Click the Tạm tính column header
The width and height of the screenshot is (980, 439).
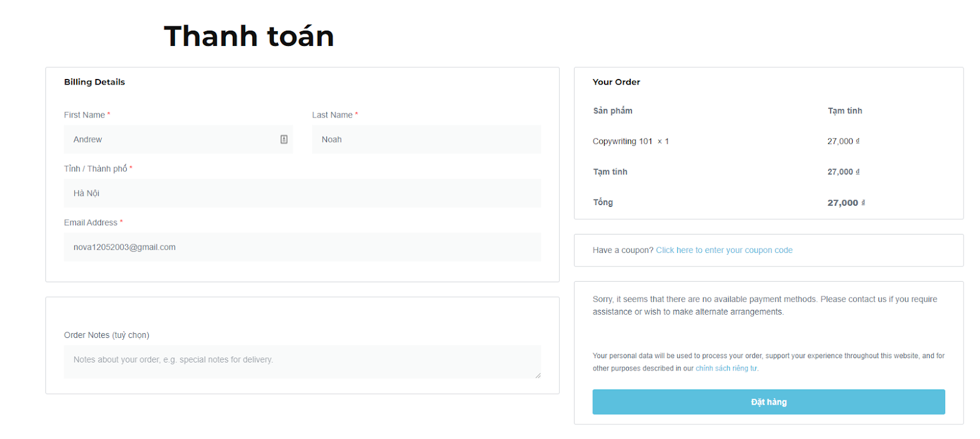pos(845,111)
